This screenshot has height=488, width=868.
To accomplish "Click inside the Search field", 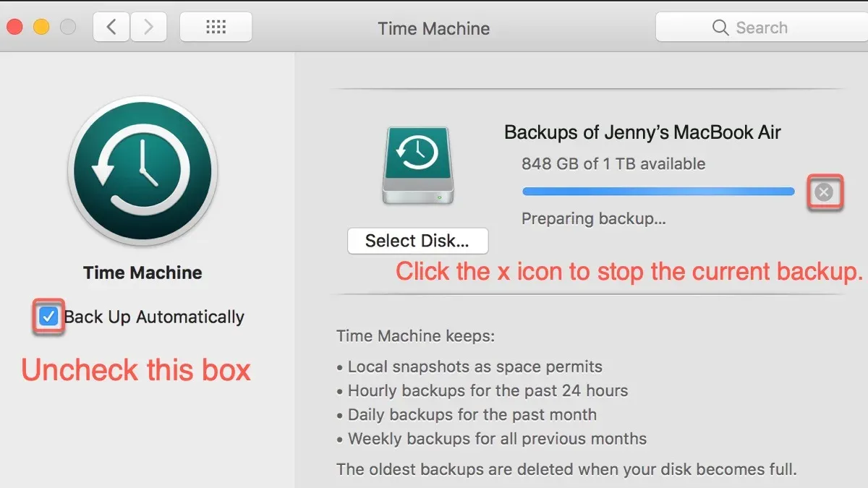I will pos(762,27).
